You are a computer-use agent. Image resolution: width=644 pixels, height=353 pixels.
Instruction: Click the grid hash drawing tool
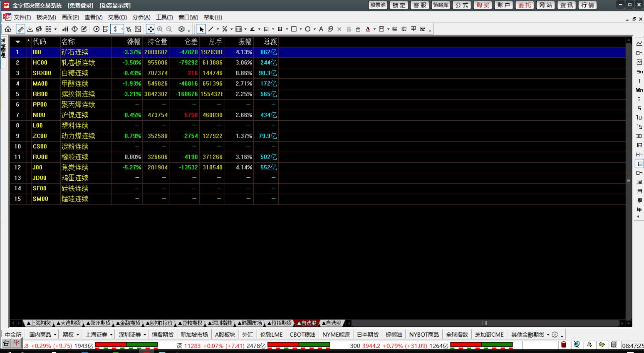point(280,29)
